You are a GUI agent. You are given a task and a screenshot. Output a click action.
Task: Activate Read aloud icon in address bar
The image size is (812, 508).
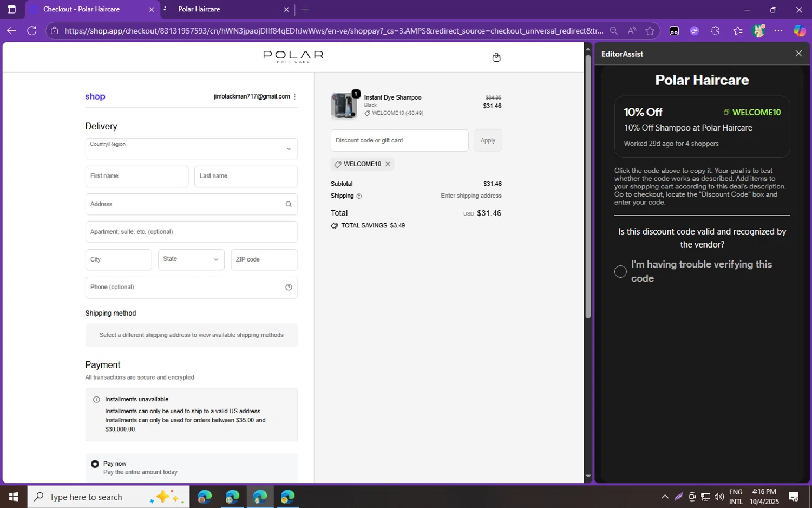coord(632,31)
